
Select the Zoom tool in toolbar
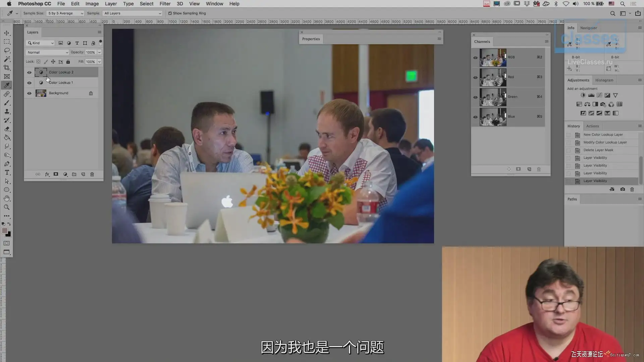pos(7,207)
